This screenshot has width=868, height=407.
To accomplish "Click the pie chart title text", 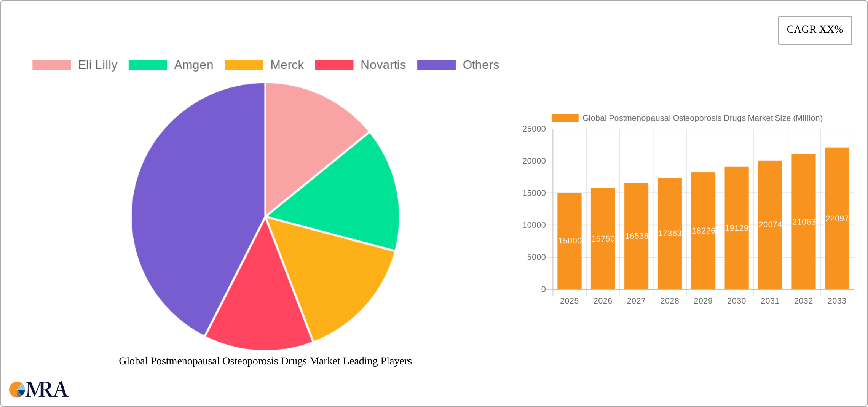I will pos(265,361).
